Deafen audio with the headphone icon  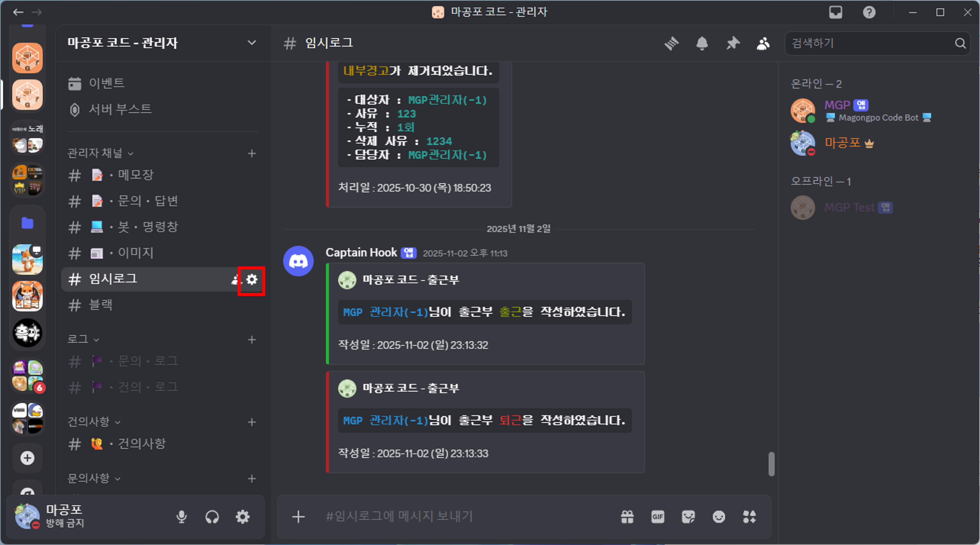pyautogui.click(x=212, y=516)
